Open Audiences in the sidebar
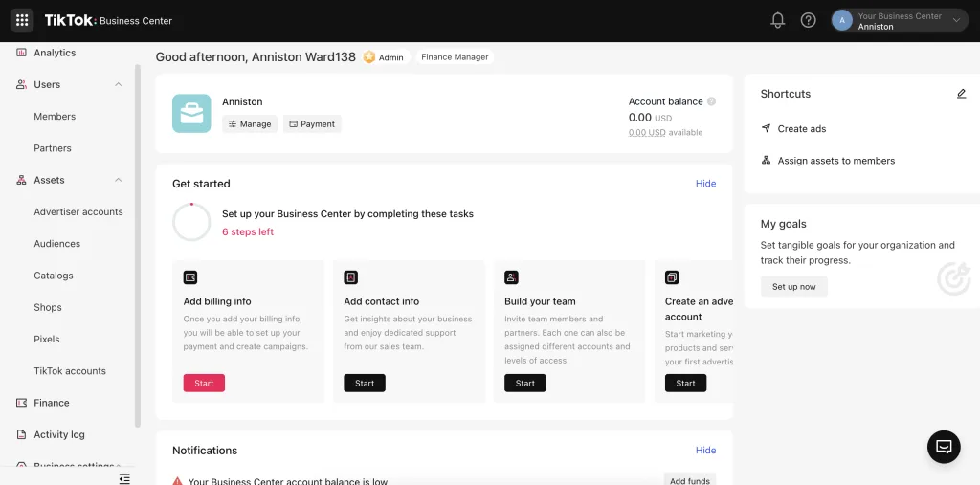 pos(56,244)
